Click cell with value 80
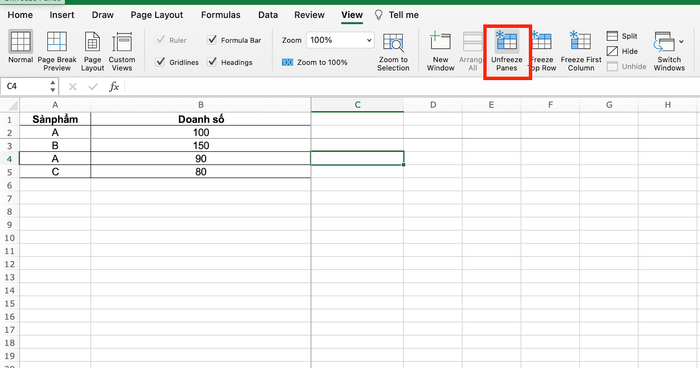This screenshot has width=700, height=368. click(201, 172)
